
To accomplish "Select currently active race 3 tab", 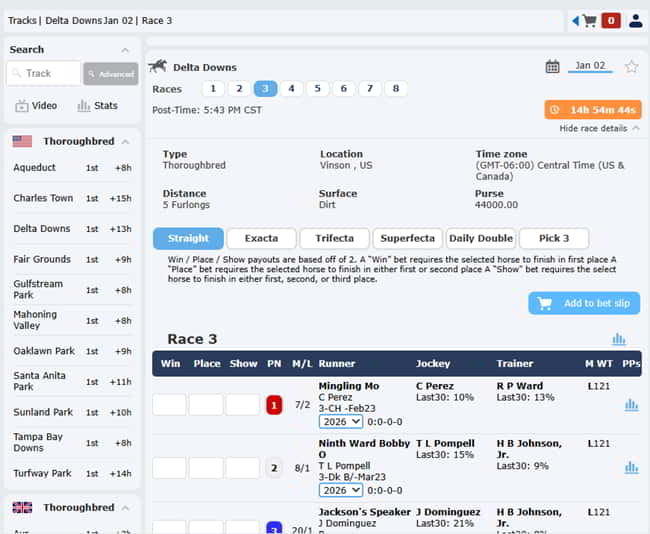I will (x=265, y=89).
